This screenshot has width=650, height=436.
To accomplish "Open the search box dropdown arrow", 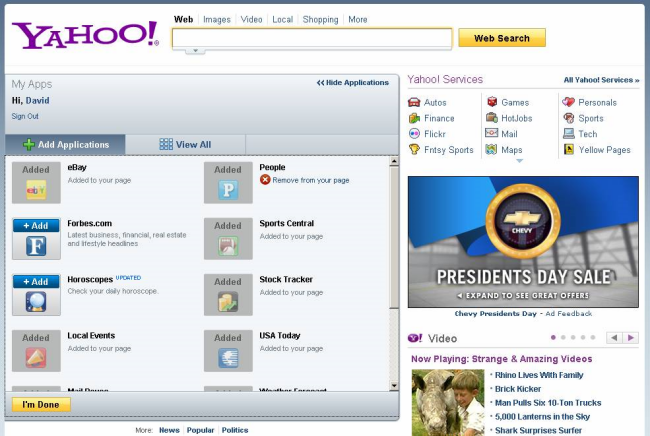I will (195, 51).
